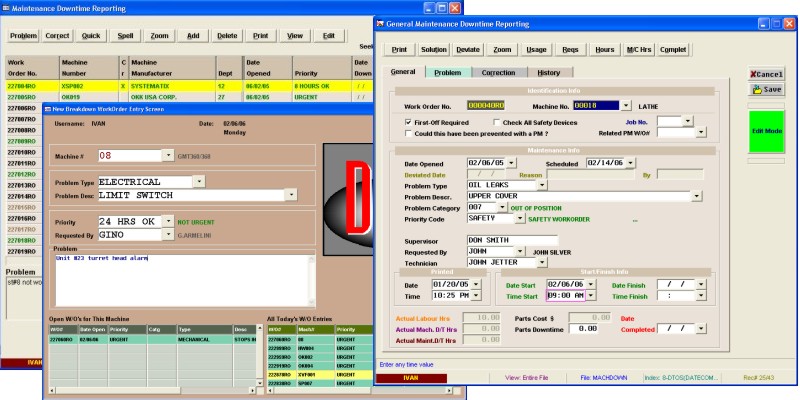This screenshot has width=800, height=400.
Task: Click the green Edit Mode indicator
Action: pyautogui.click(x=766, y=132)
